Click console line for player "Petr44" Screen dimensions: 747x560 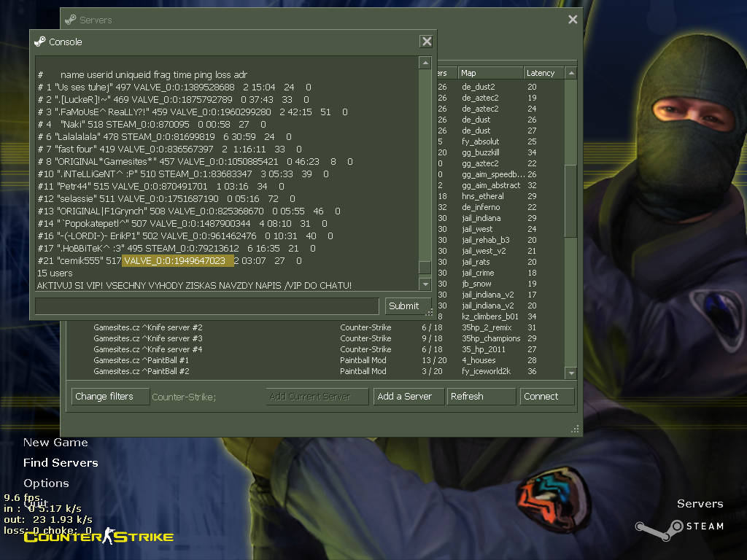pos(161,187)
